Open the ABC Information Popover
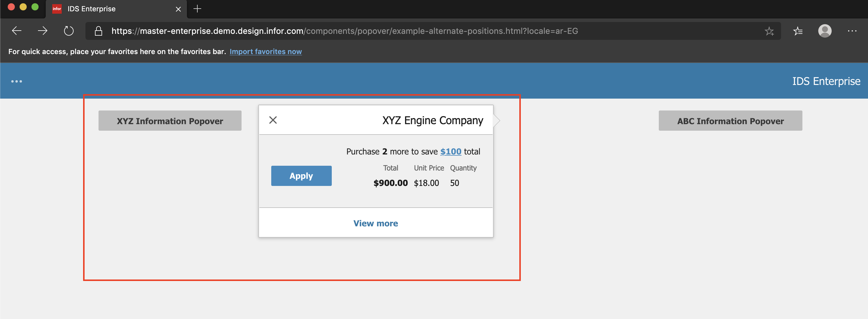Screen dimensions: 868x319 (x=730, y=121)
